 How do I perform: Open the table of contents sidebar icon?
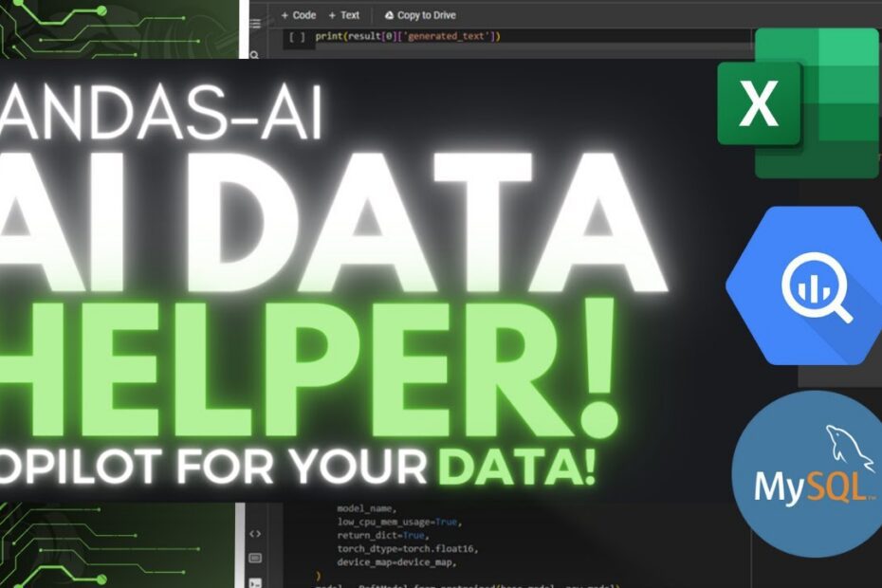[255, 24]
